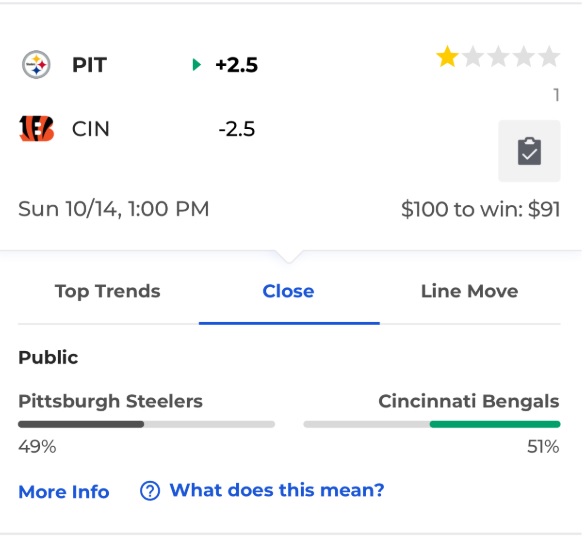Open the More Info link

(64, 492)
